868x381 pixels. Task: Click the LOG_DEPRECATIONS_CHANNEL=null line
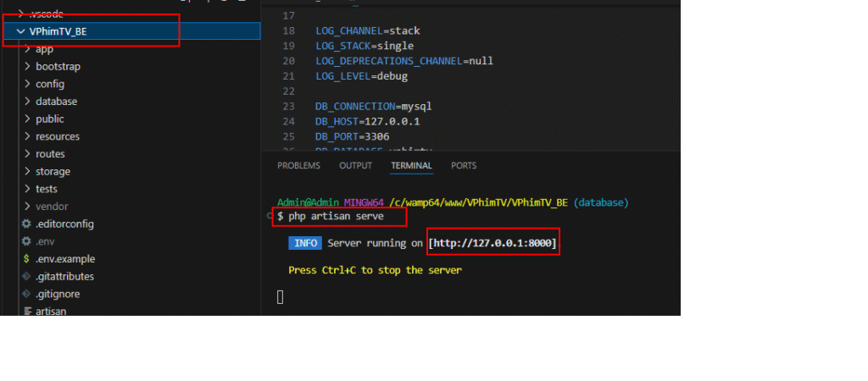tap(404, 61)
